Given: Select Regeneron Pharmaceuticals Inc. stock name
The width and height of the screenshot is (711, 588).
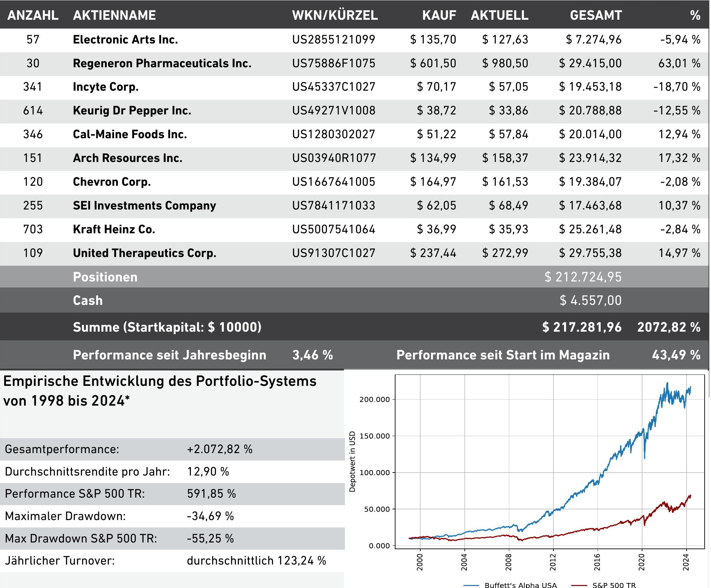Looking at the screenshot, I should 162,63.
